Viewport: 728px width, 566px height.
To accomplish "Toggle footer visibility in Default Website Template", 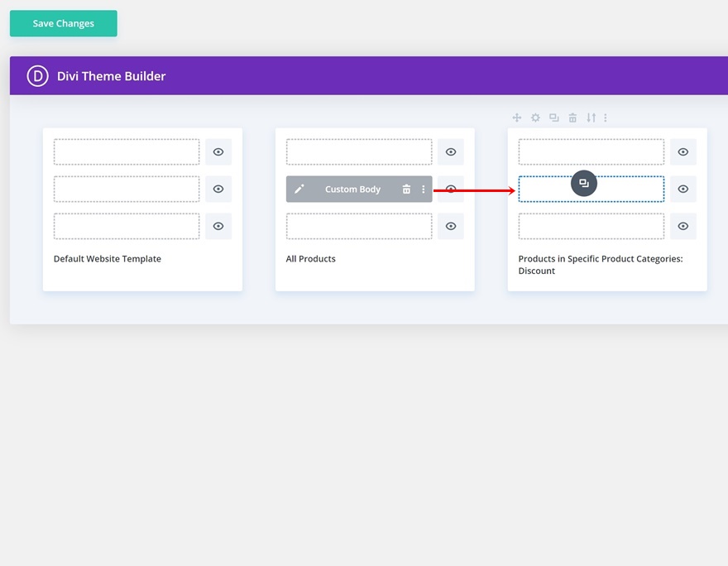I will (218, 226).
